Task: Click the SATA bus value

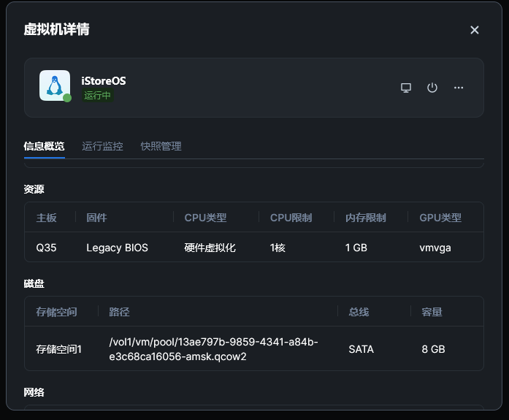Action: 361,349
